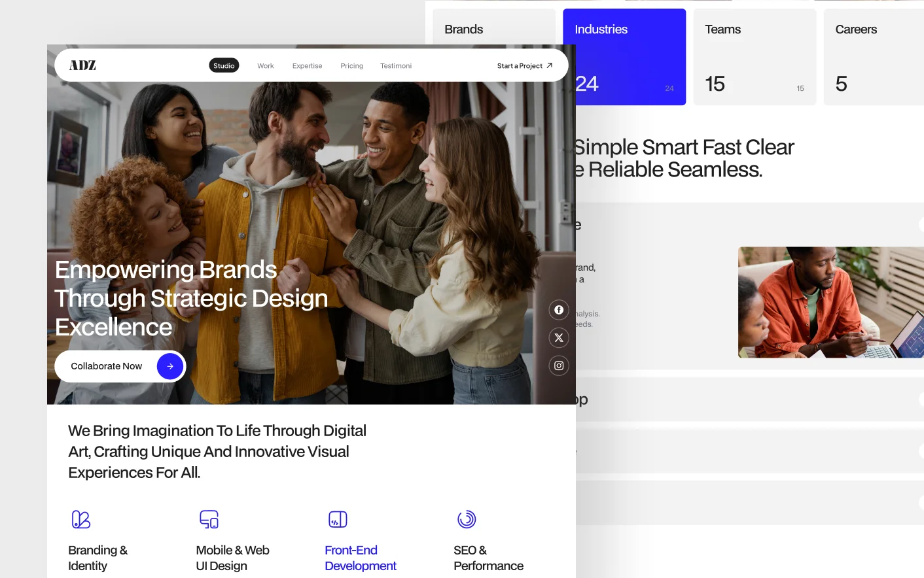Click the Mobile & Web UI Design icon
Viewport: 924px width, 578px height.
tap(209, 520)
